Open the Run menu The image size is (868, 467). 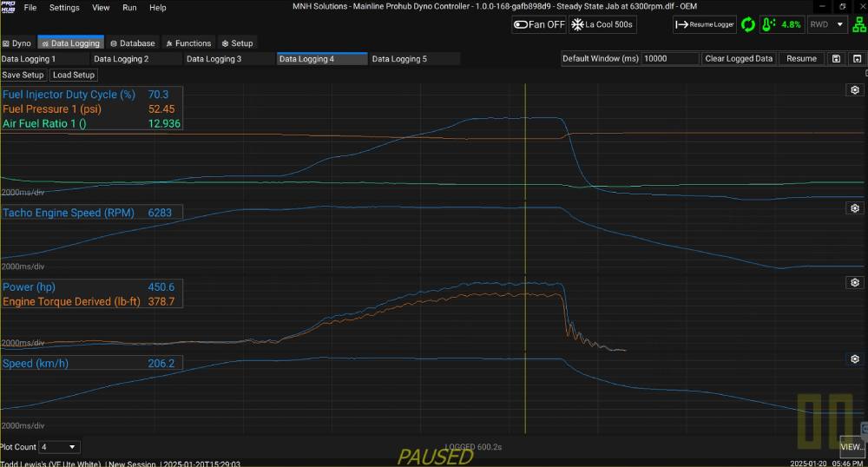coord(129,7)
